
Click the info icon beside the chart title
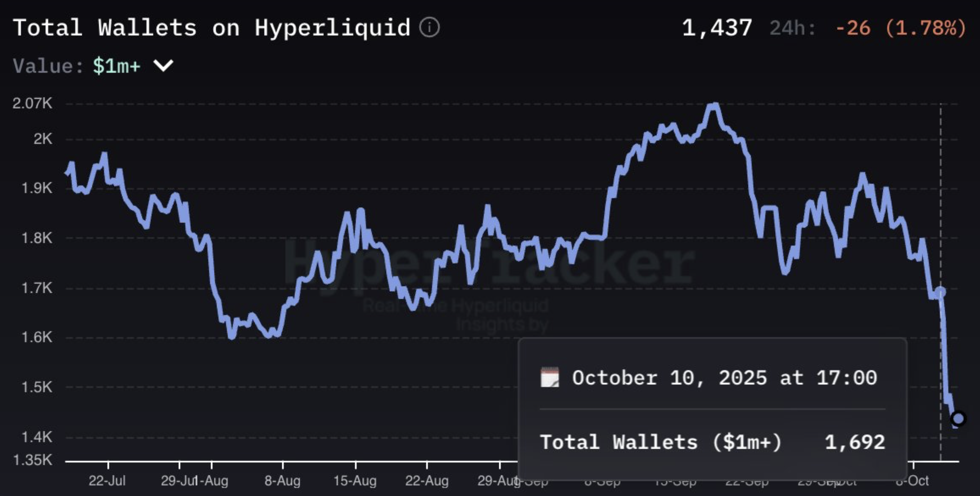tap(429, 27)
